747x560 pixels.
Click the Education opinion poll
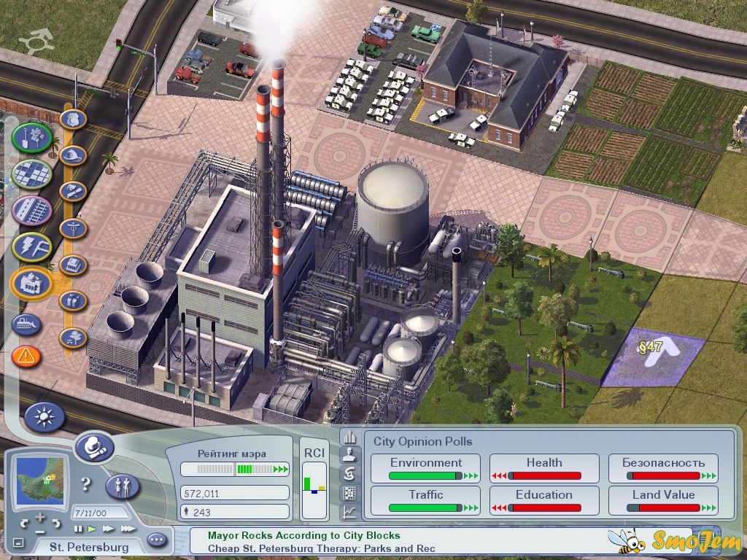[x=544, y=500]
